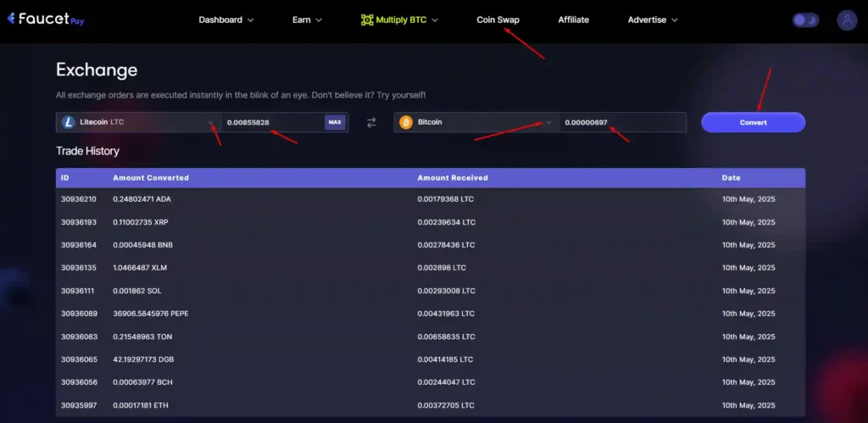Click 1.0466487 XLM amount
Viewport: 868px width, 423px height.
(140, 267)
